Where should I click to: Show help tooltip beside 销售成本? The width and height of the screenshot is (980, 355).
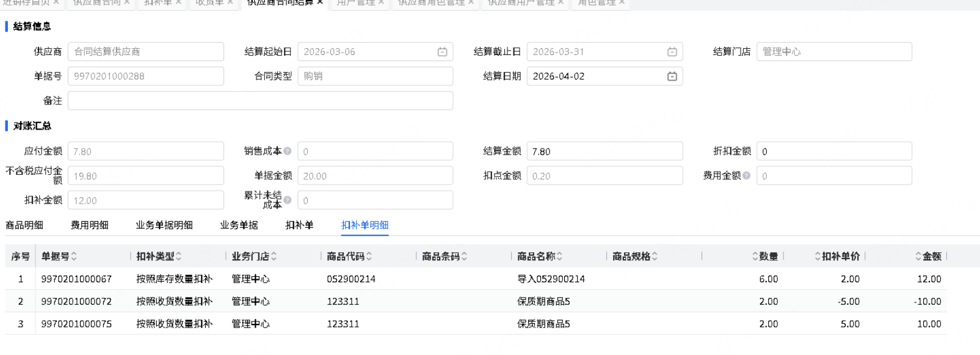click(x=287, y=151)
